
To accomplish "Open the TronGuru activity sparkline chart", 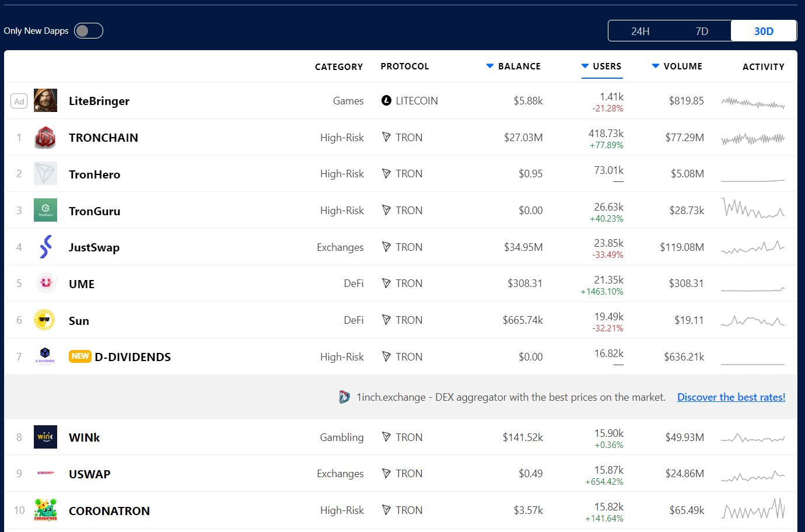I will pos(753,208).
